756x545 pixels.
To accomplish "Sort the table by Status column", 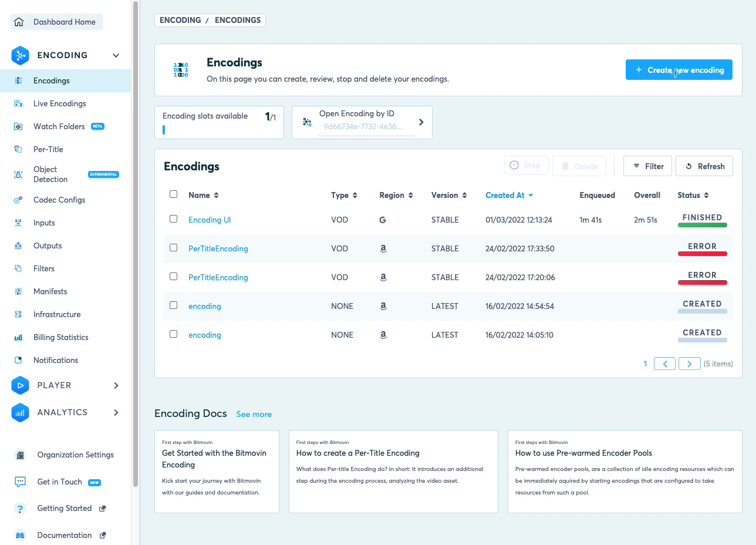I will [x=693, y=195].
